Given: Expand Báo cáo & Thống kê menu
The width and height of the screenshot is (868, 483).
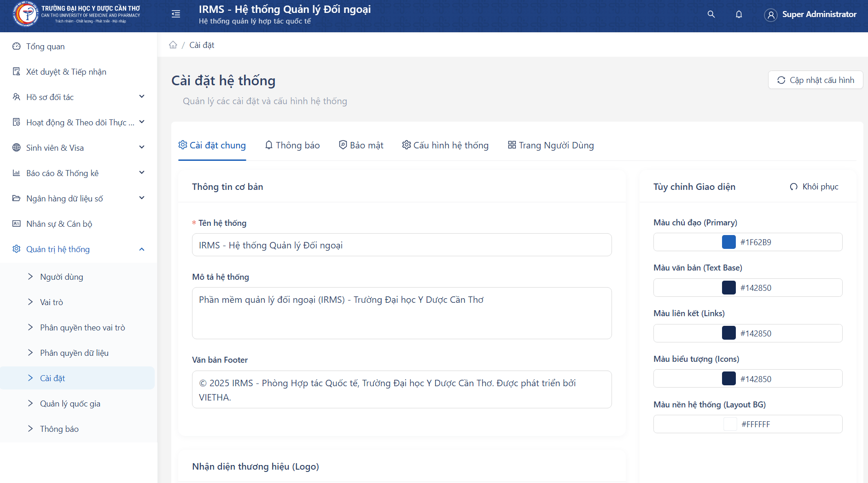Looking at the screenshot, I should pos(141,173).
